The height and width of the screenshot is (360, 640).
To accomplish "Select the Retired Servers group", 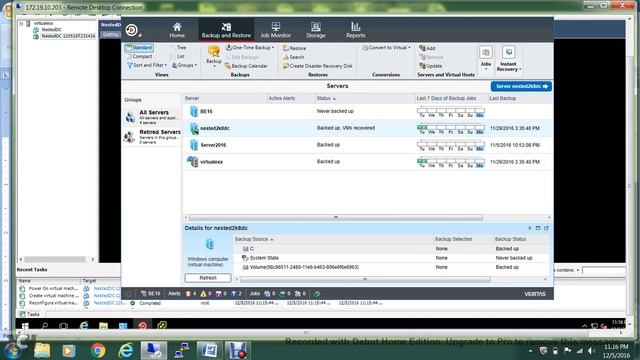I will tap(152, 137).
